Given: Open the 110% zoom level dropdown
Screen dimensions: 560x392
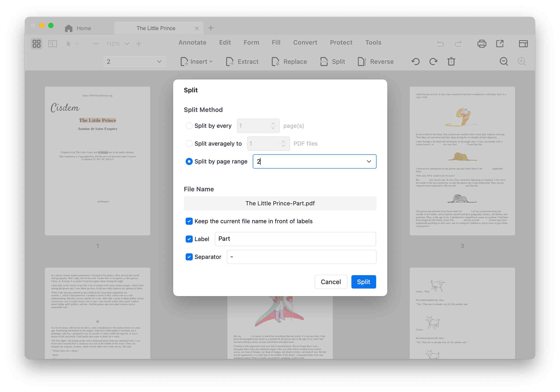Looking at the screenshot, I should [127, 44].
